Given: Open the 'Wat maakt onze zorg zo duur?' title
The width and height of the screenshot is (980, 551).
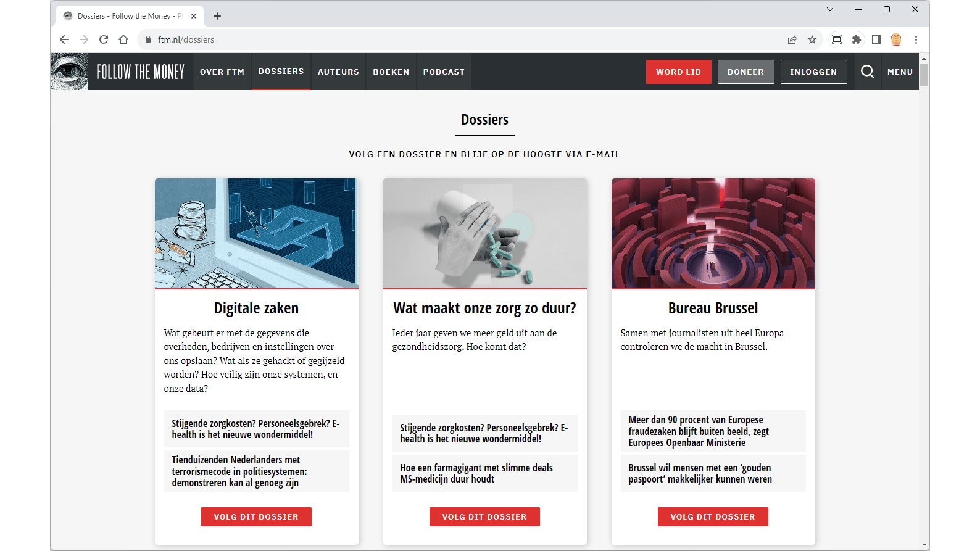Looking at the screenshot, I should click(x=485, y=308).
